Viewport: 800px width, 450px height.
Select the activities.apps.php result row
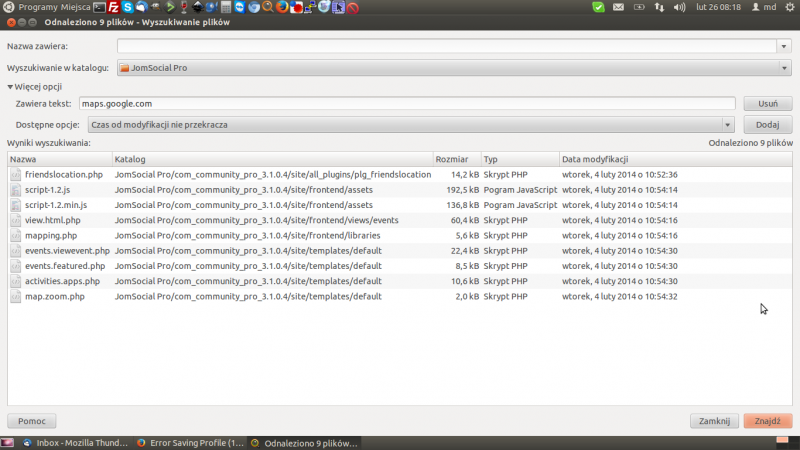coord(400,281)
